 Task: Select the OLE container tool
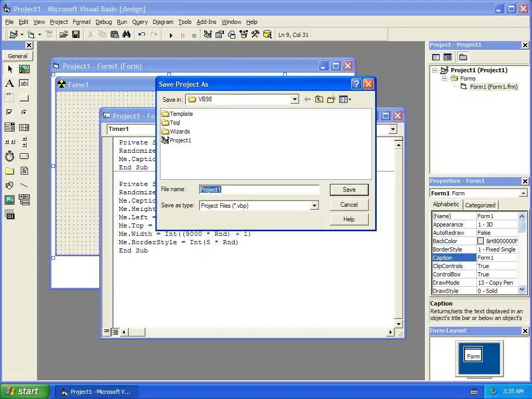9,215
